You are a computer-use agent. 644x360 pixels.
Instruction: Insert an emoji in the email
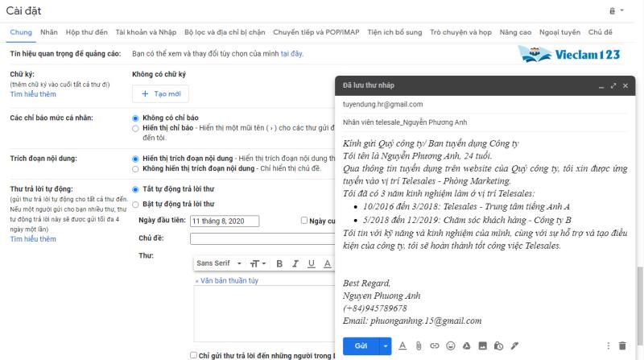[x=451, y=346]
